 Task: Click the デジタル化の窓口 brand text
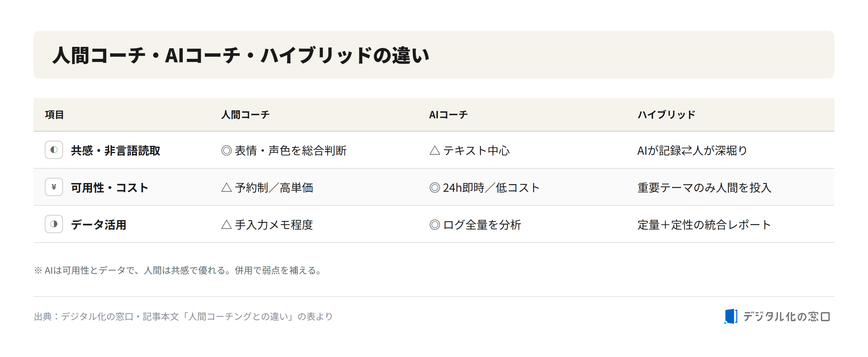pyautogui.click(x=786, y=317)
